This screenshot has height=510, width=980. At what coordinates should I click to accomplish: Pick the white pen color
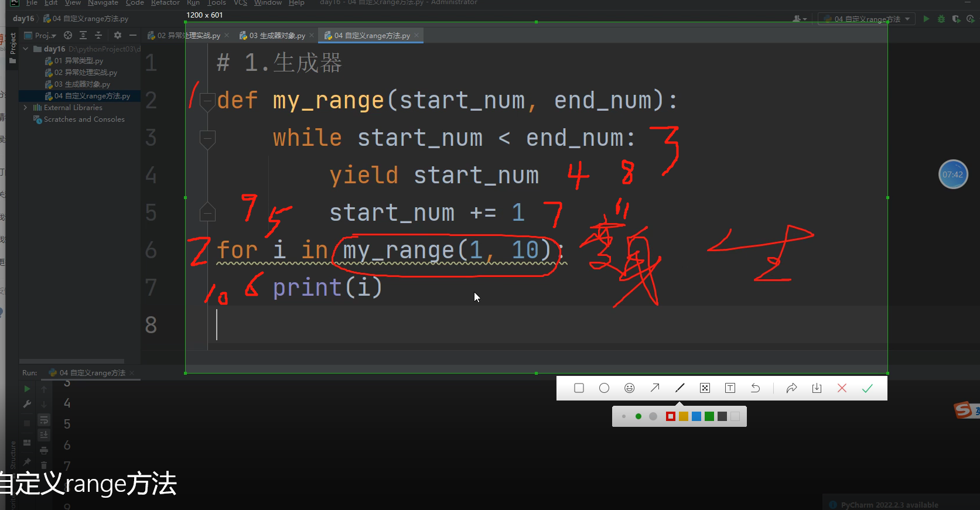pyautogui.click(x=735, y=416)
